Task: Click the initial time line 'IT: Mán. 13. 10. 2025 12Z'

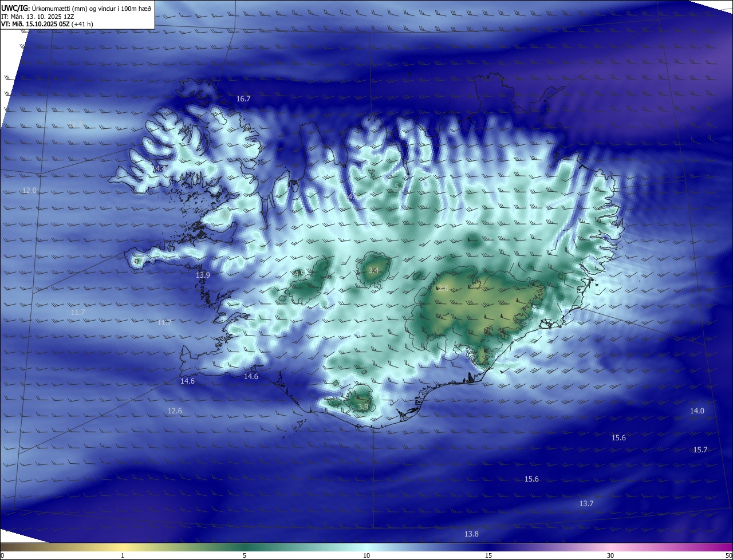Action: click(x=37, y=16)
